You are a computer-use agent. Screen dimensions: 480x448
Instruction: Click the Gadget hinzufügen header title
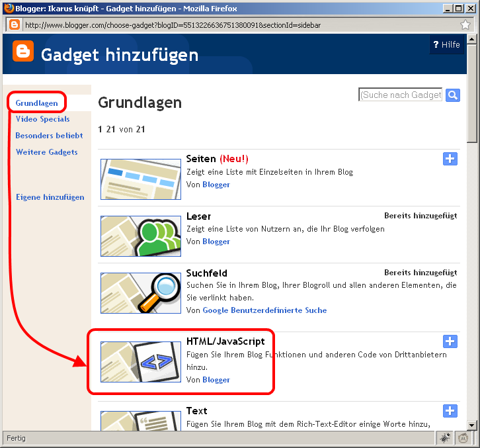tap(120, 55)
